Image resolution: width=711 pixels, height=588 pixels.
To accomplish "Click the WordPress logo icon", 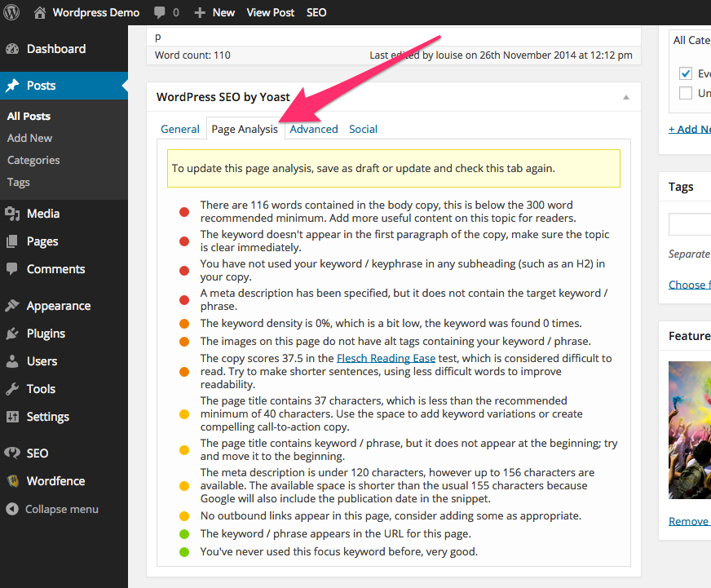I will click(x=12, y=12).
